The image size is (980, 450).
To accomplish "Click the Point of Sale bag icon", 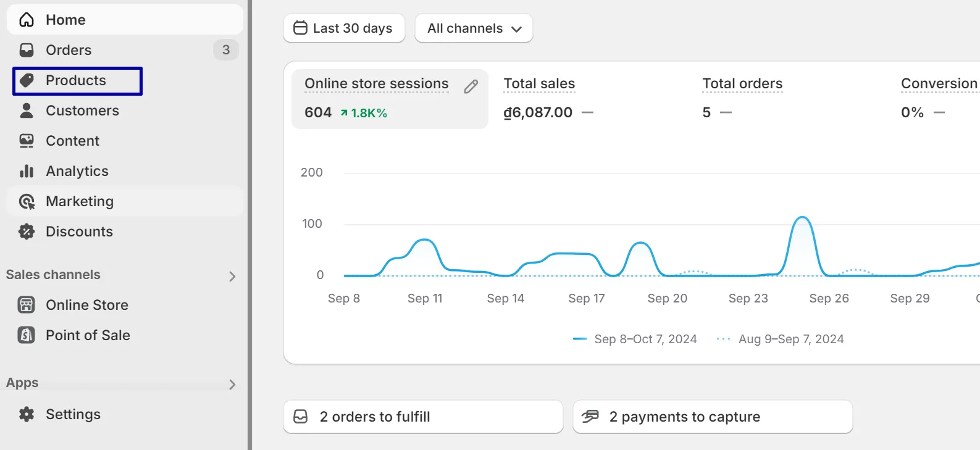I will pos(27,335).
